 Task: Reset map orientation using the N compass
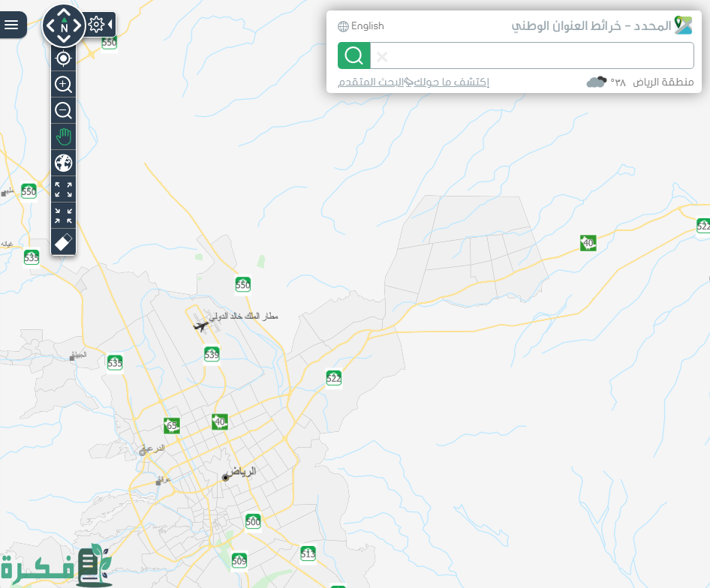tap(64, 26)
